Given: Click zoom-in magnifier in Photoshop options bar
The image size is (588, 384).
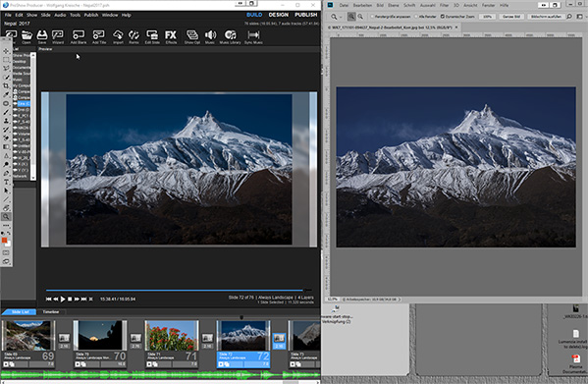Looking at the screenshot, I should tap(351, 17).
